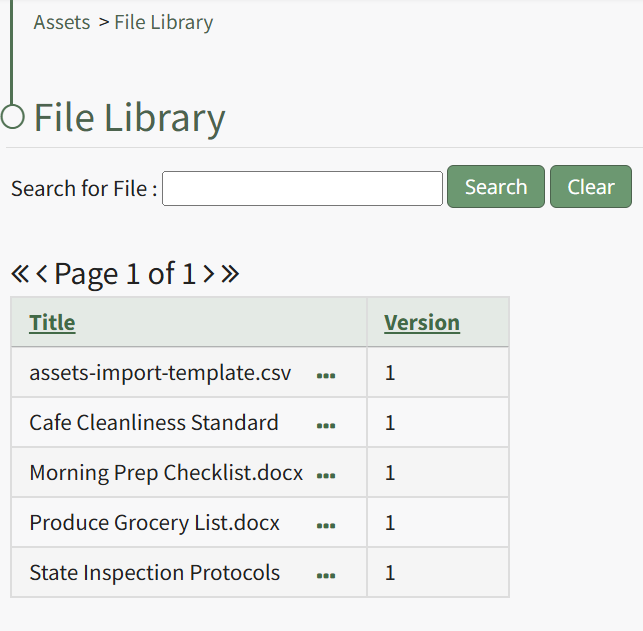Jump to last page using double-right arrow
Screen dimensions: 643x631
pyautogui.click(x=230, y=274)
